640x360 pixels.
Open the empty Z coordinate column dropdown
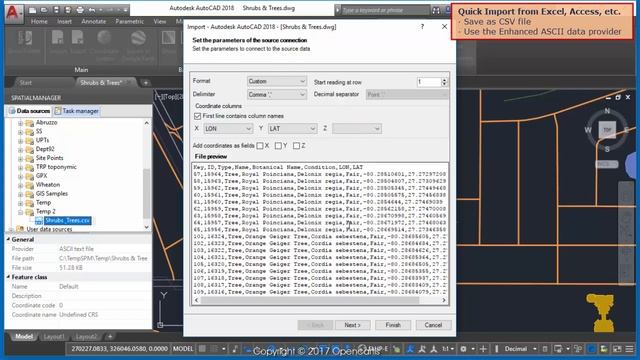pyautogui.click(x=357, y=129)
